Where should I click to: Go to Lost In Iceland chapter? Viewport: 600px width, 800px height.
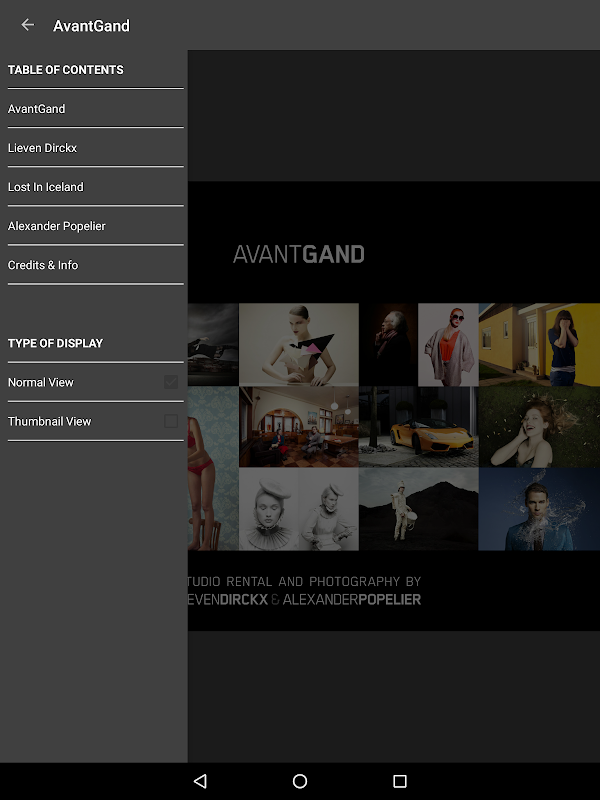[x=95, y=187]
